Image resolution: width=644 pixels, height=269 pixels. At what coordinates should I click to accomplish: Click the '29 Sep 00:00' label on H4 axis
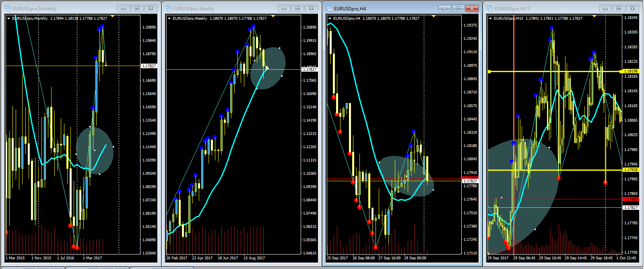click(415, 258)
